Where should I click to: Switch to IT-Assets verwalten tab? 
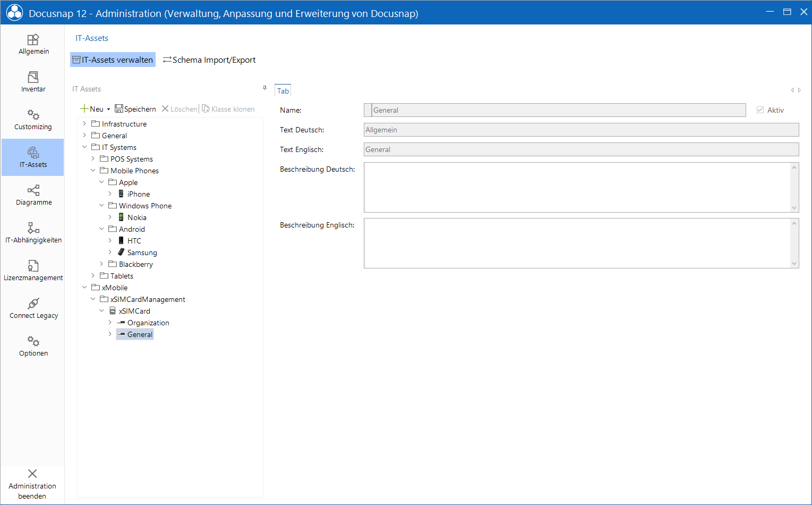tap(113, 60)
